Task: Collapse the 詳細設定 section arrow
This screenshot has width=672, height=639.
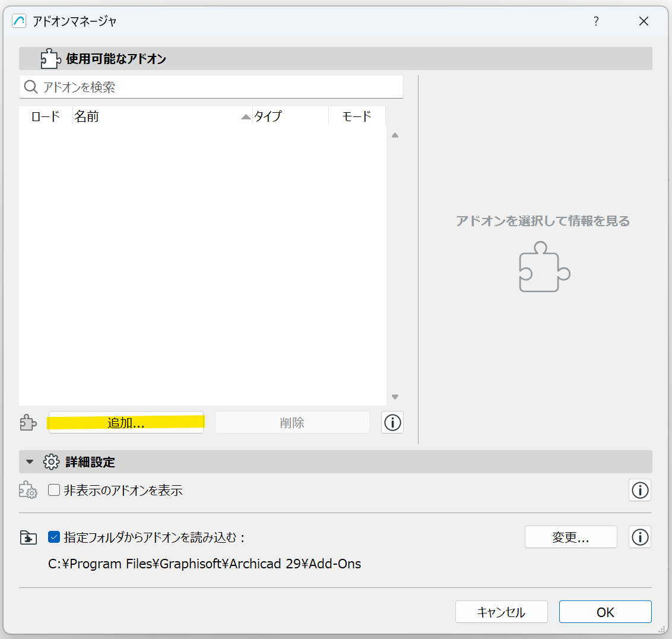Action: click(30, 462)
